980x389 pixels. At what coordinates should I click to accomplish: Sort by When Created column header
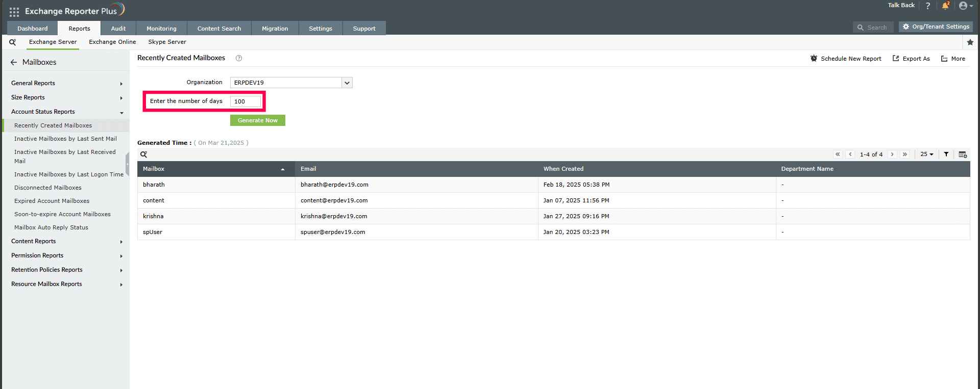tap(563, 169)
